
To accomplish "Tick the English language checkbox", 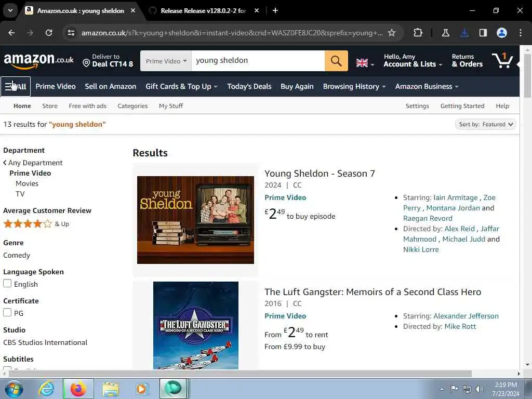I will (7, 283).
